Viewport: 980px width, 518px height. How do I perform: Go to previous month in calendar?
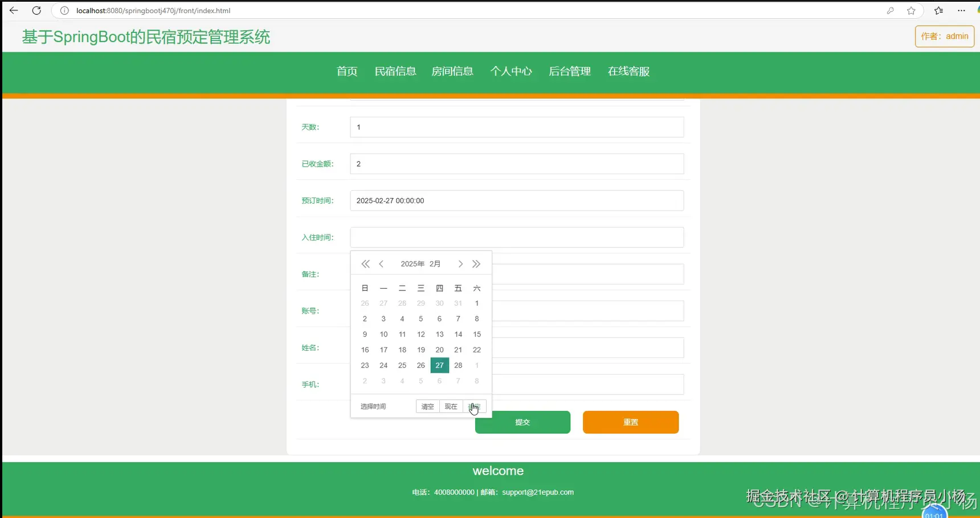pyautogui.click(x=382, y=264)
